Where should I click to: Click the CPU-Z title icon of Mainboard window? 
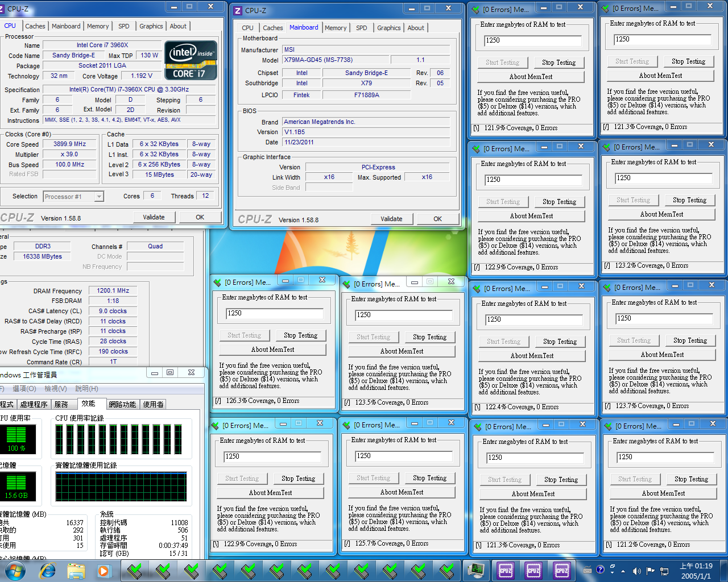(x=238, y=10)
